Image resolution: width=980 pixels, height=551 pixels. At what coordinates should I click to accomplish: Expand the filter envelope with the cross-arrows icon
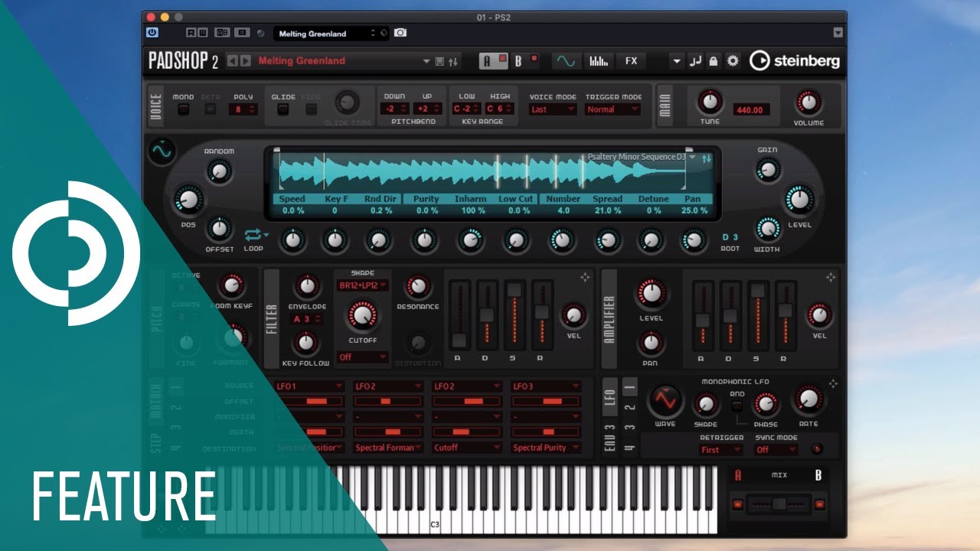(585, 277)
